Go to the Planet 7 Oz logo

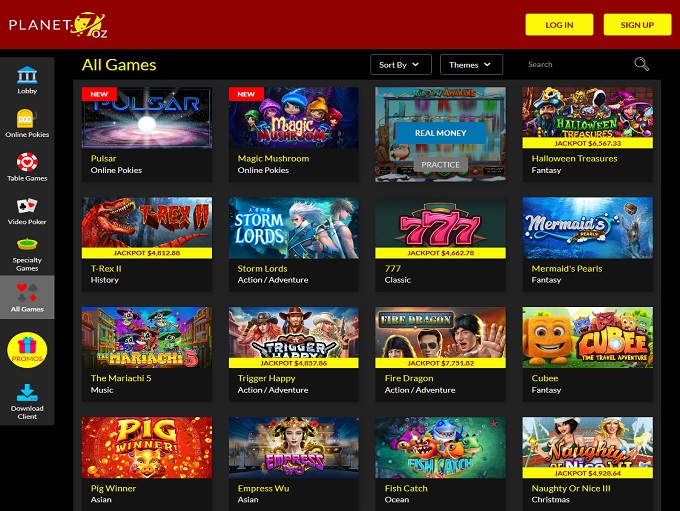point(58,25)
